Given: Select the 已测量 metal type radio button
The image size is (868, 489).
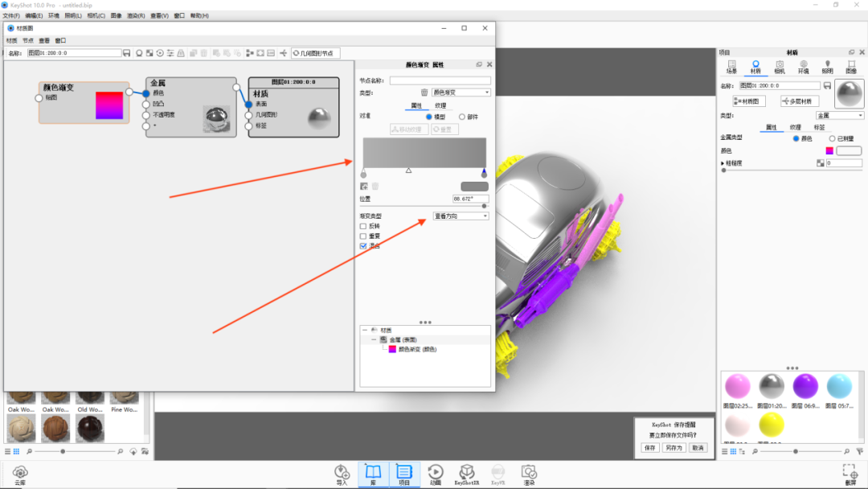Looking at the screenshot, I should point(832,138).
